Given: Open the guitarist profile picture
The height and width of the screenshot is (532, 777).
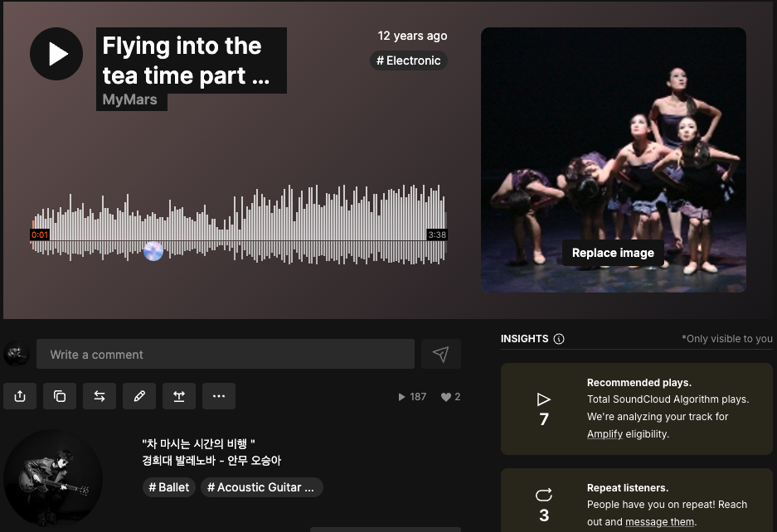Looking at the screenshot, I should (53, 478).
